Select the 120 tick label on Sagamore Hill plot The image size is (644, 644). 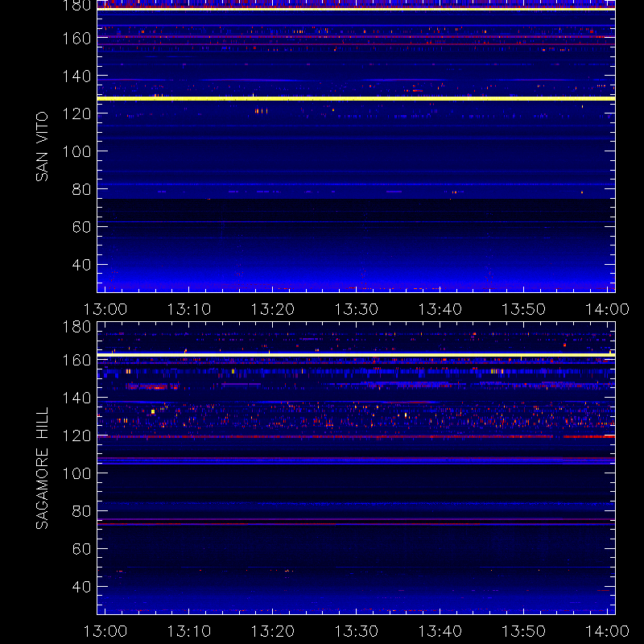point(76,436)
